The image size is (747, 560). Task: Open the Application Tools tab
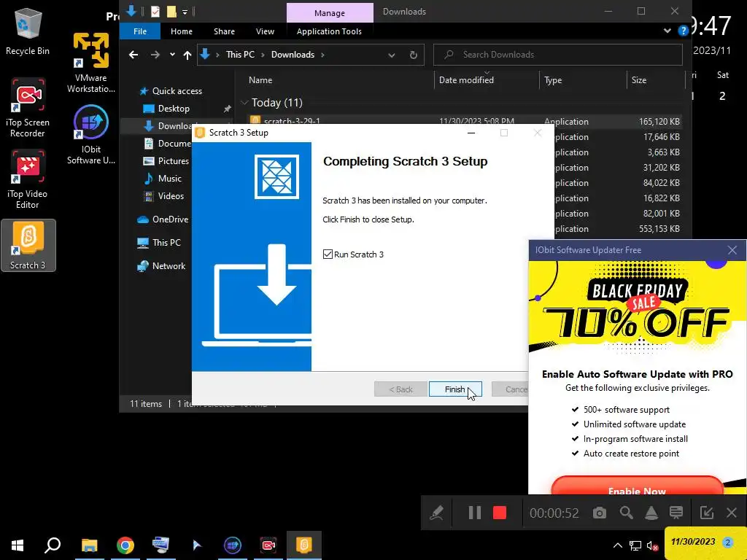tap(329, 31)
